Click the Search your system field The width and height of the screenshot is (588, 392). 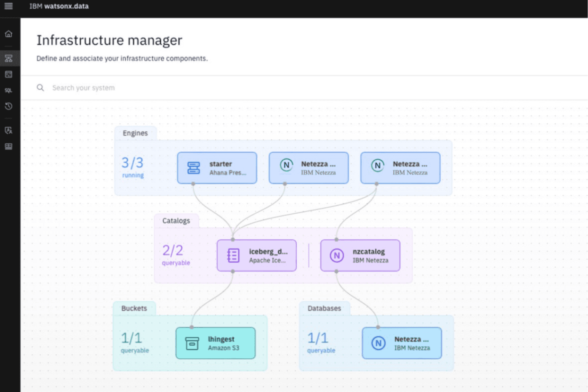(304, 88)
